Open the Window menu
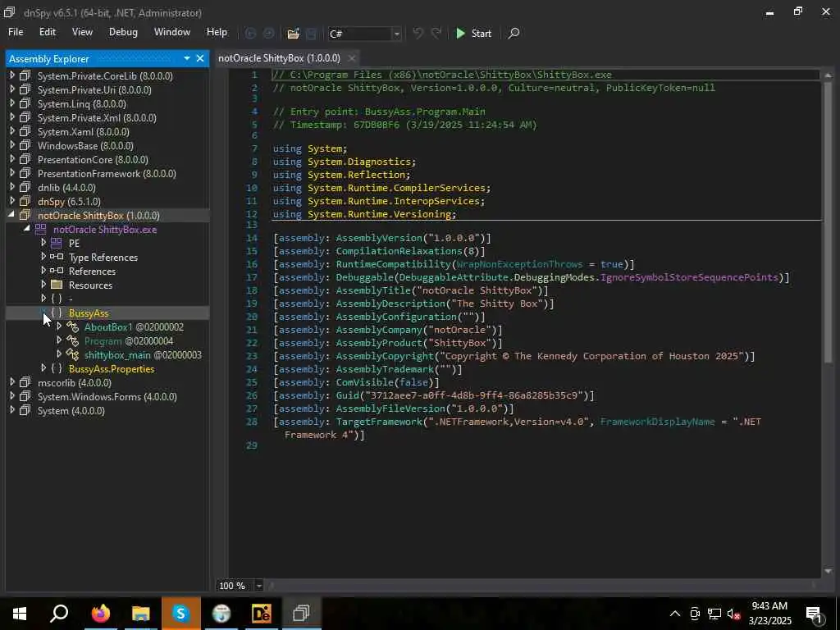 (172, 32)
